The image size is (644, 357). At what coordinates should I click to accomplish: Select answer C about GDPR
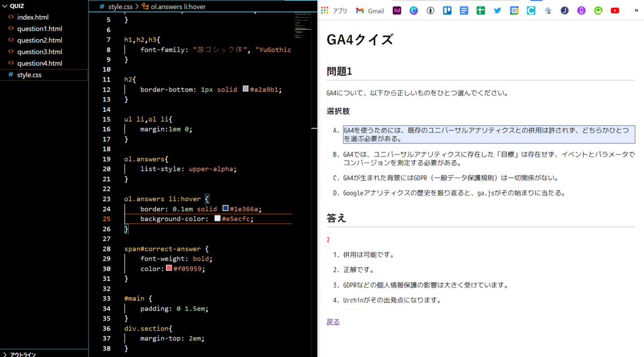(x=451, y=178)
